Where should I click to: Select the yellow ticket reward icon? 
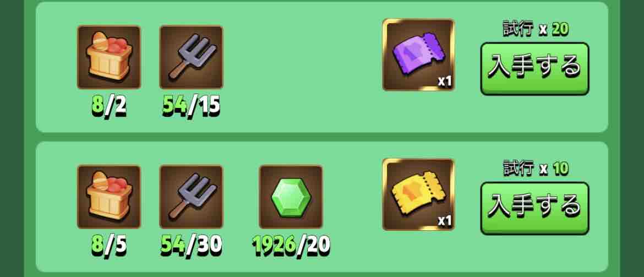(418, 194)
